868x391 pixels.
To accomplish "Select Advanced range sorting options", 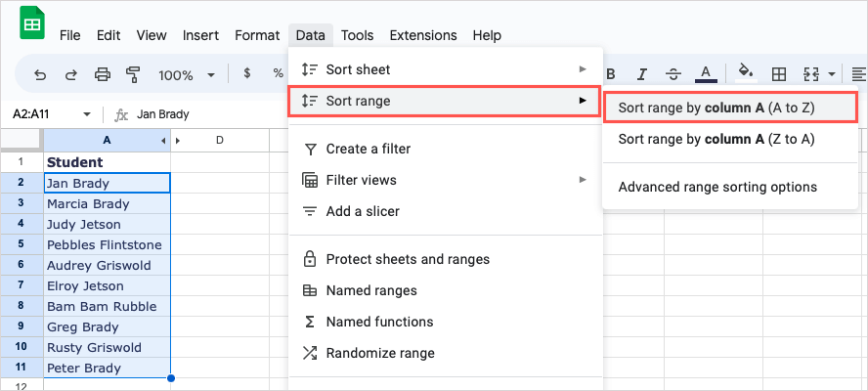I will click(717, 187).
